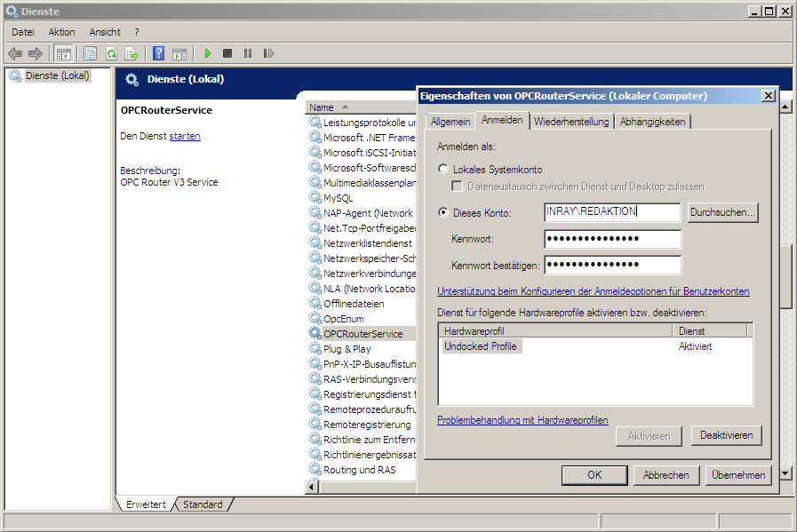The image size is (797, 532).
Task: Click the Start service toolbar icon
Action: [x=208, y=53]
